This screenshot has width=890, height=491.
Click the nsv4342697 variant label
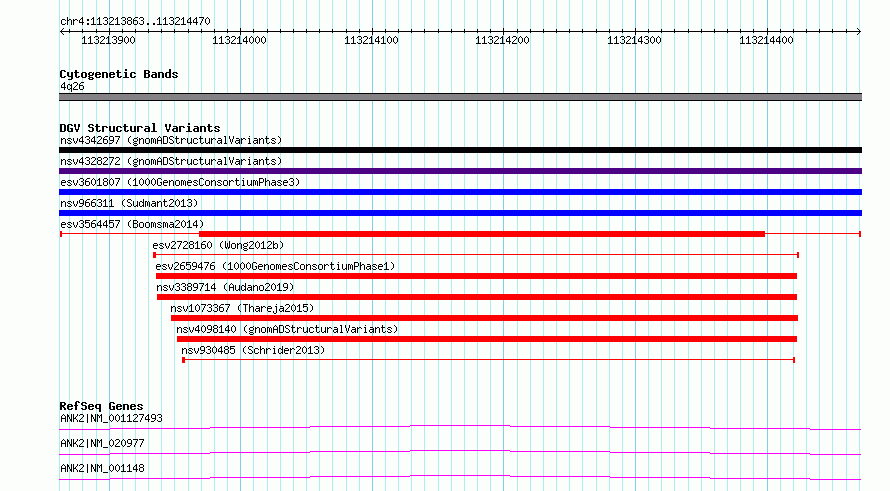(x=171, y=140)
